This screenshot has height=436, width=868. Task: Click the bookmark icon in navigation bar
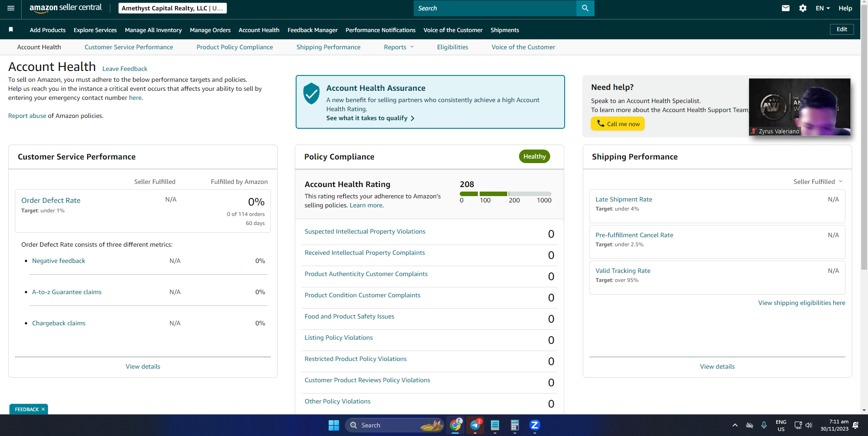point(11,30)
